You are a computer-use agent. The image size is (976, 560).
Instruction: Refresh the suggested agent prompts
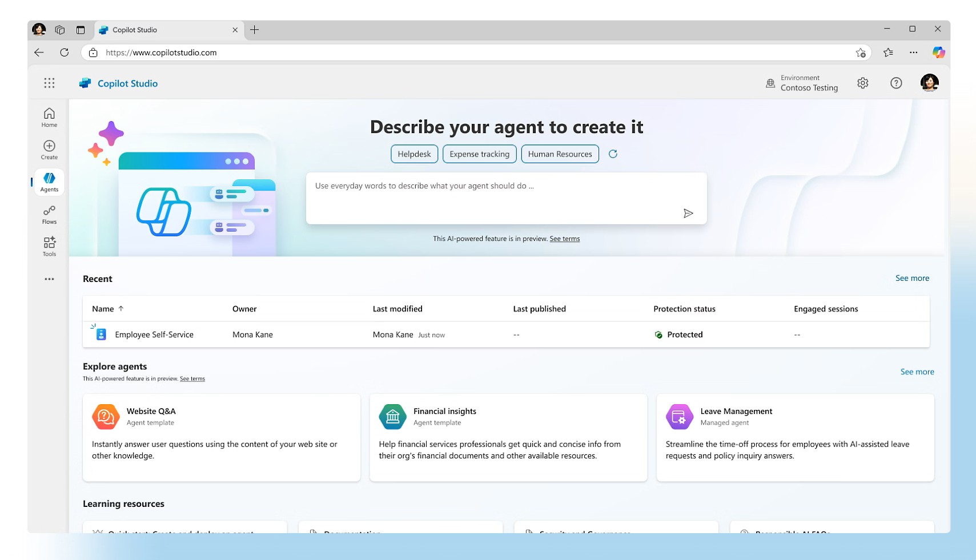(x=613, y=154)
